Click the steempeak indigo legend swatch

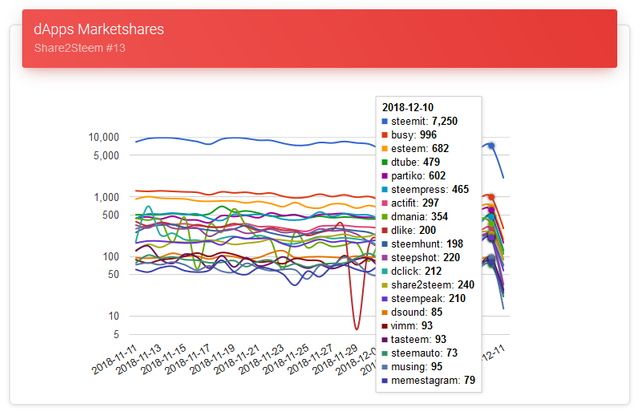[384, 298]
